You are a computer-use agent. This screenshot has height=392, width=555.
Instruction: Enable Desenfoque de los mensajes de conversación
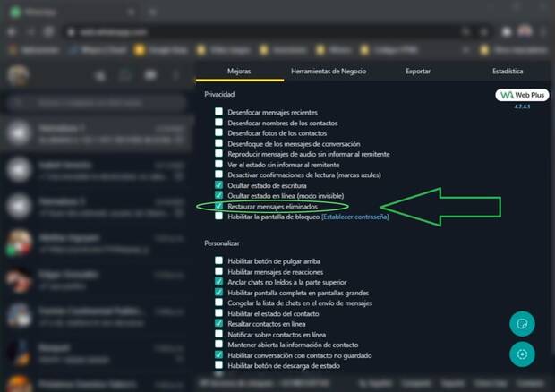pyautogui.click(x=218, y=143)
